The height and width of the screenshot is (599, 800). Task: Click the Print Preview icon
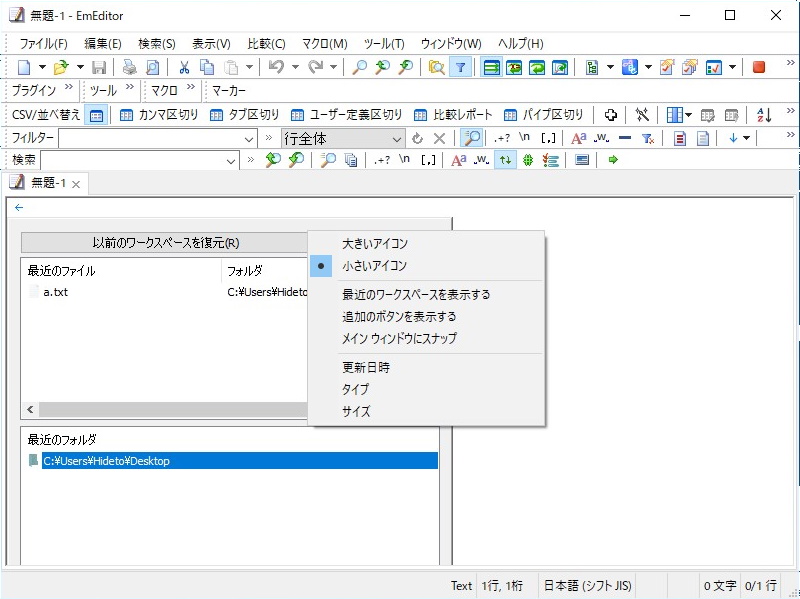point(152,67)
